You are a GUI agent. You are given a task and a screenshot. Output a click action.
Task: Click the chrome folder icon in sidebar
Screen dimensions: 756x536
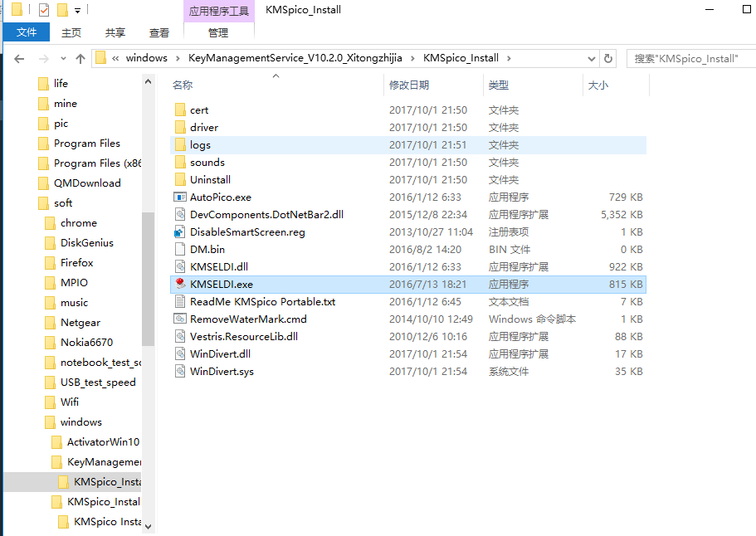pyautogui.click(x=50, y=222)
